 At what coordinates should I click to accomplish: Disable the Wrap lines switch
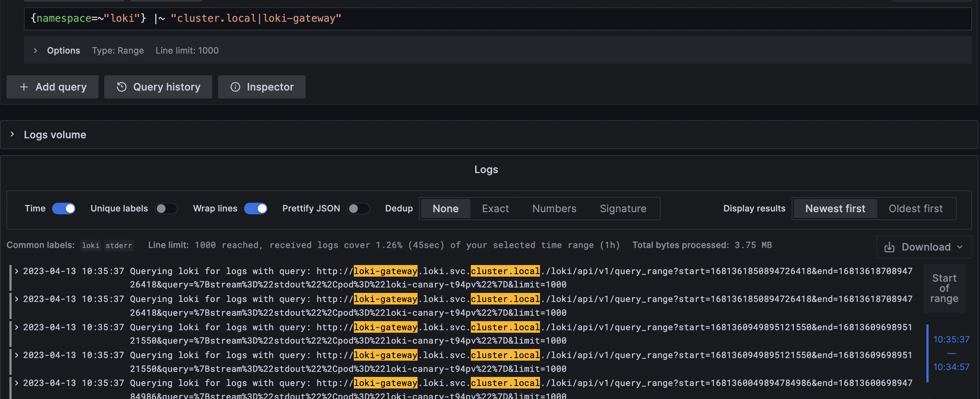[x=255, y=209]
